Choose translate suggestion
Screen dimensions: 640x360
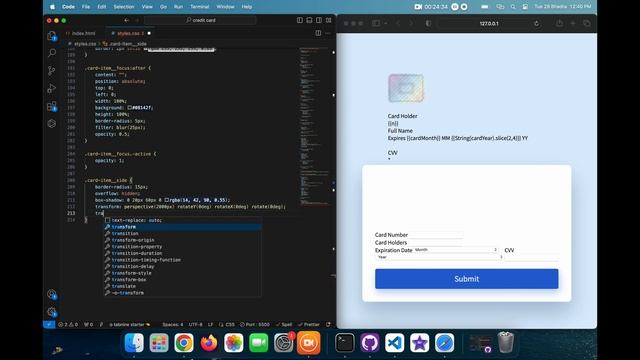182,286
